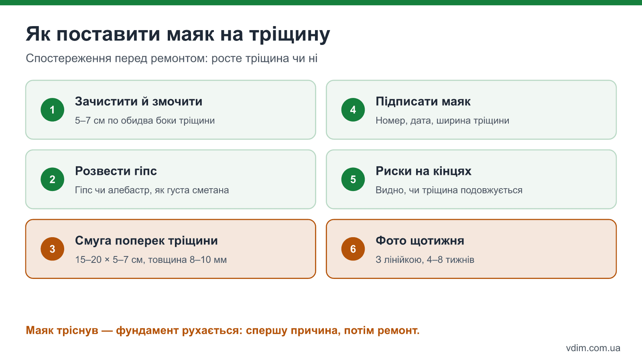642x364 pixels.
Task: Select the text "5–7 см по обидва боки тріщини"
Action: click(145, 120)
